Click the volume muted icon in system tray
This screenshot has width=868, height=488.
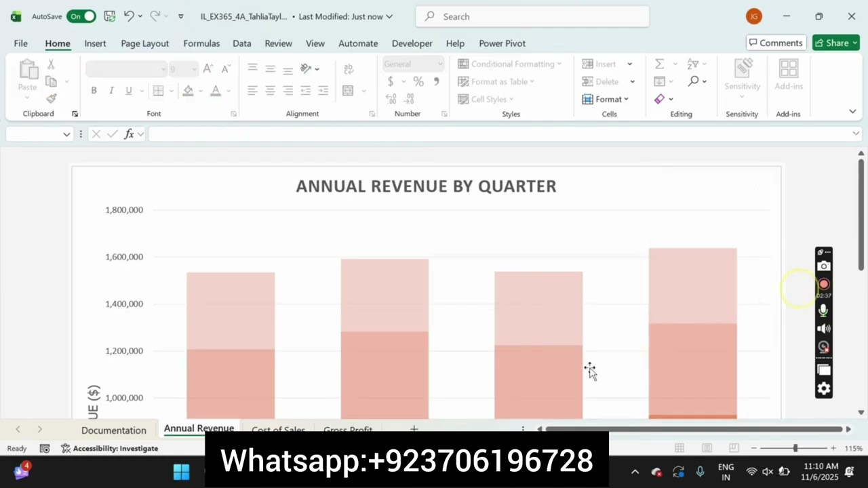pos(768,472)
